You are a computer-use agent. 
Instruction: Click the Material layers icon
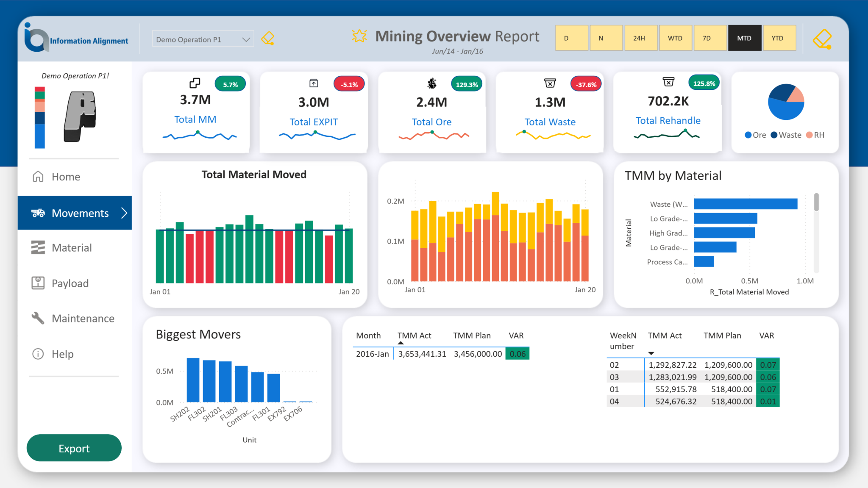[38, 247]
